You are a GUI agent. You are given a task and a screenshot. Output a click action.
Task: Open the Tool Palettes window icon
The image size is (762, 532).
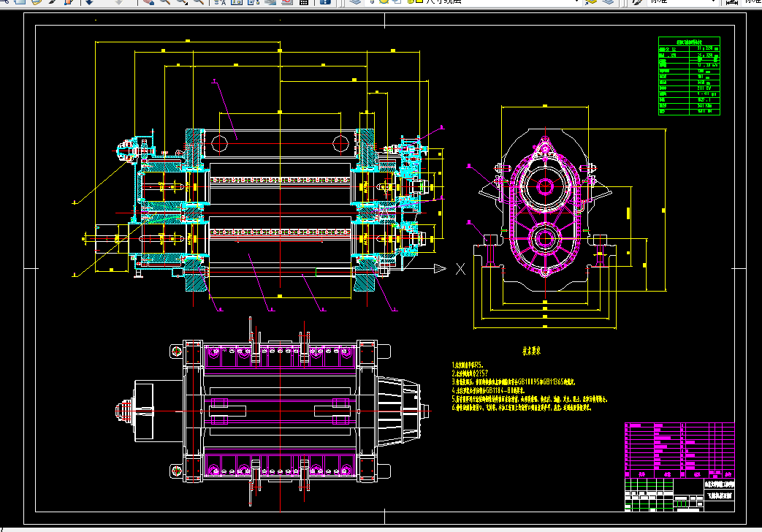pos(254,1)
